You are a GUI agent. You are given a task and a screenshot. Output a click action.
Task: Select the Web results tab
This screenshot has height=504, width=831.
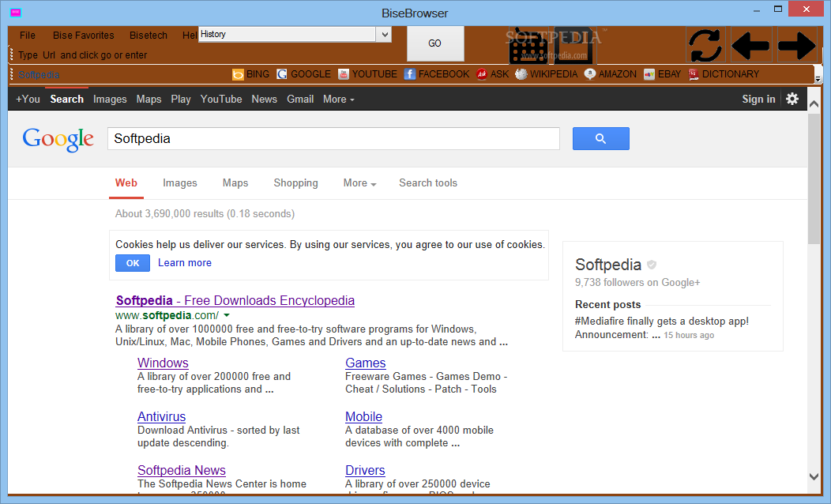point(126,182)
